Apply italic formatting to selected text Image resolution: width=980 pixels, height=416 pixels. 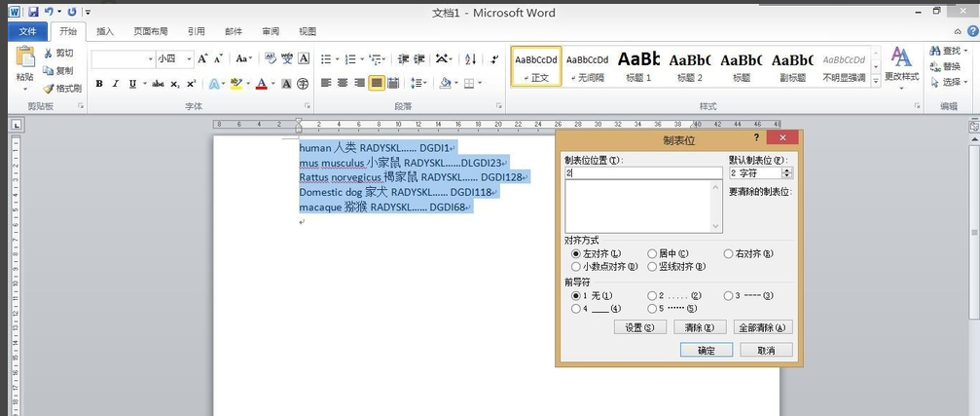coord(115,84)
